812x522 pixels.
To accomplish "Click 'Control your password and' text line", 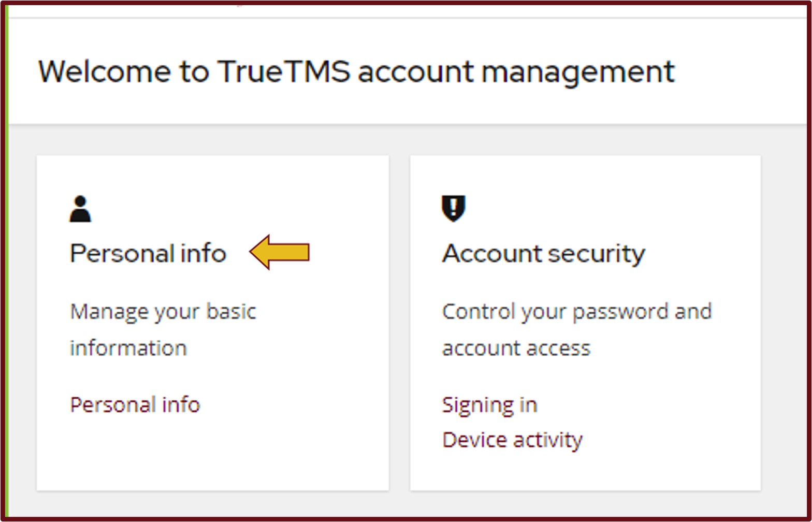I will (577, 312).
